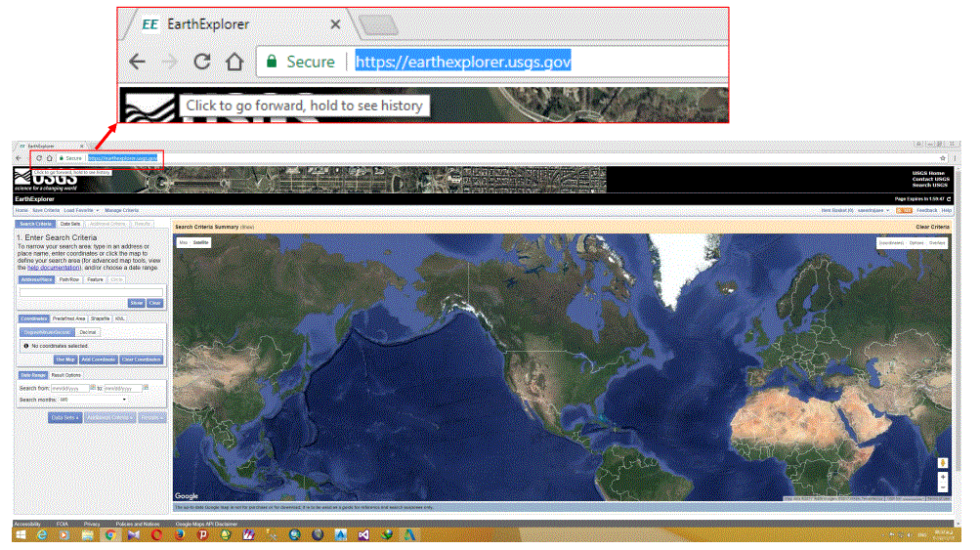The image size is (980, 550).
Task: Click the USGS logo in the header
Action: (46, 180)
